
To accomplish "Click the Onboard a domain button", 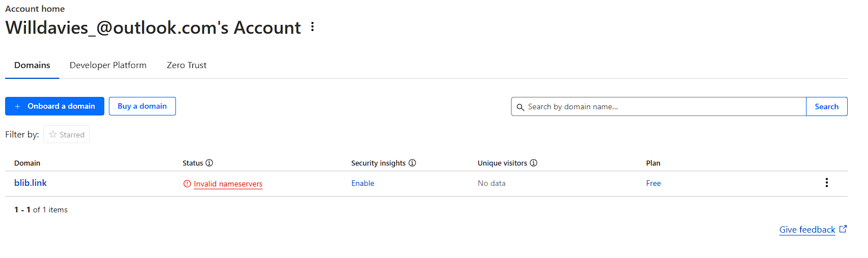I will (x=55, y=106).
